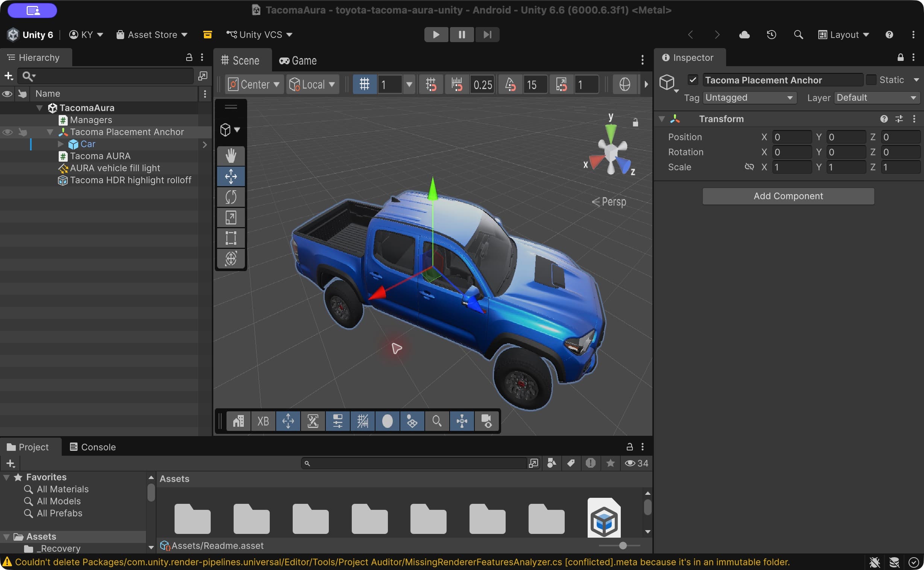Select the Move tool in scene tools
924x570 pixels.
click(x=231, y=176)
